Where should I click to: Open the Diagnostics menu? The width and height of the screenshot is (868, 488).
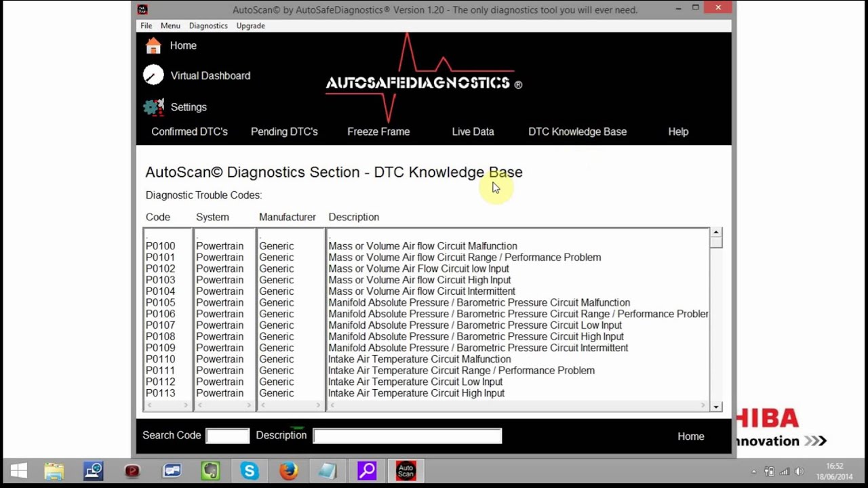pos(208,26)
